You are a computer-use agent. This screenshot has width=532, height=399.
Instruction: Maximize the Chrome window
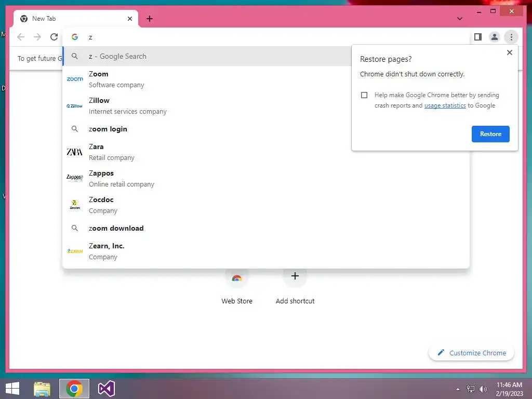[493, 11]
